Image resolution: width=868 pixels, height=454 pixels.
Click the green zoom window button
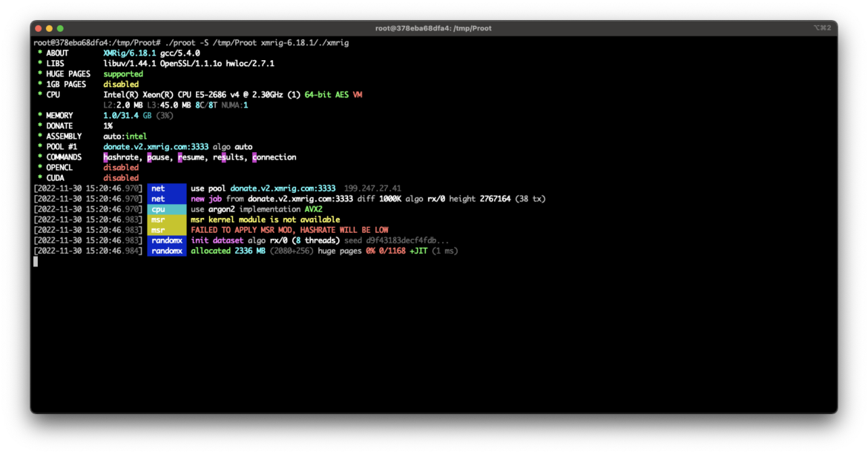(60, 28)
